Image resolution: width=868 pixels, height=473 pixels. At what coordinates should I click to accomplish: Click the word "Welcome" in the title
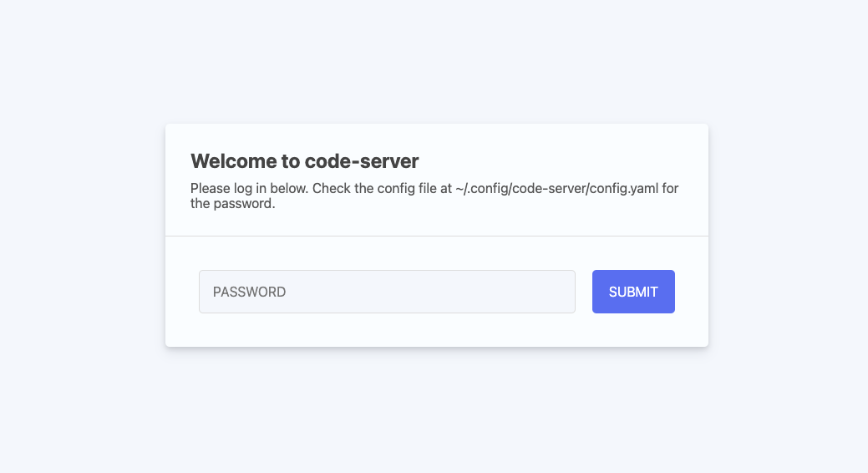coord(234,161)
